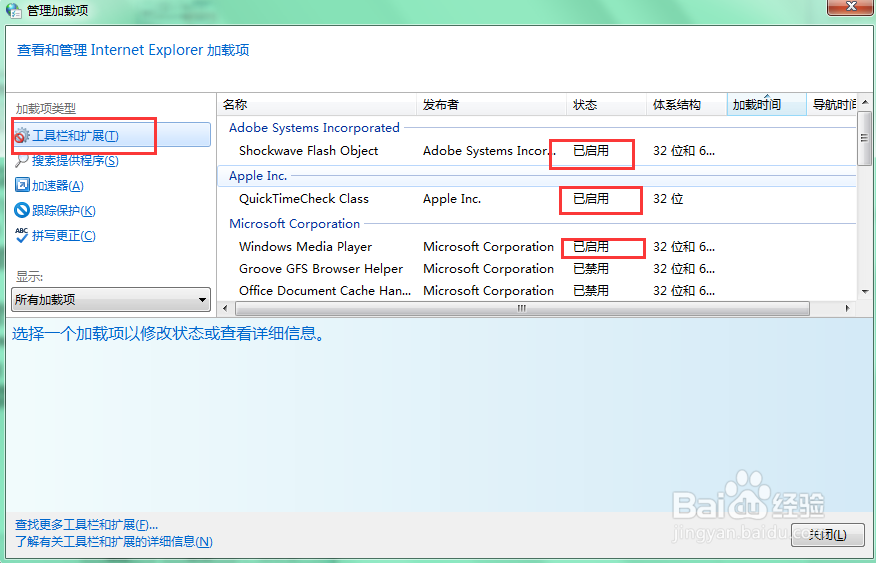876x563 pixels.
Task: Click the horizontal scrollbar left arrow
Action: (x=226, y=308)
